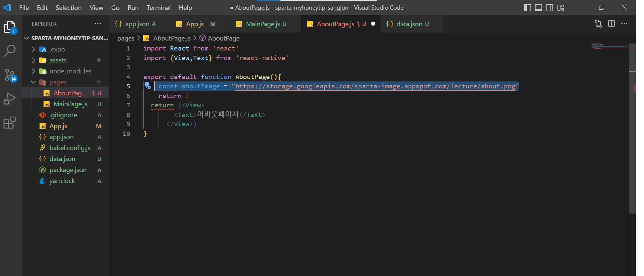Expand the node_modules folder
The image size is (644, 276).
pyautogui.click(x=33, y=71)
